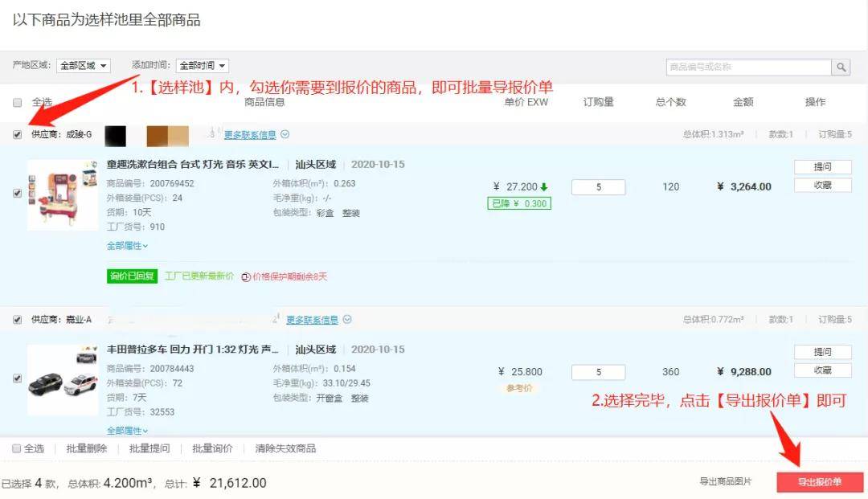Click the search magnifier icon
868x499 pixels.
(841, 67)
